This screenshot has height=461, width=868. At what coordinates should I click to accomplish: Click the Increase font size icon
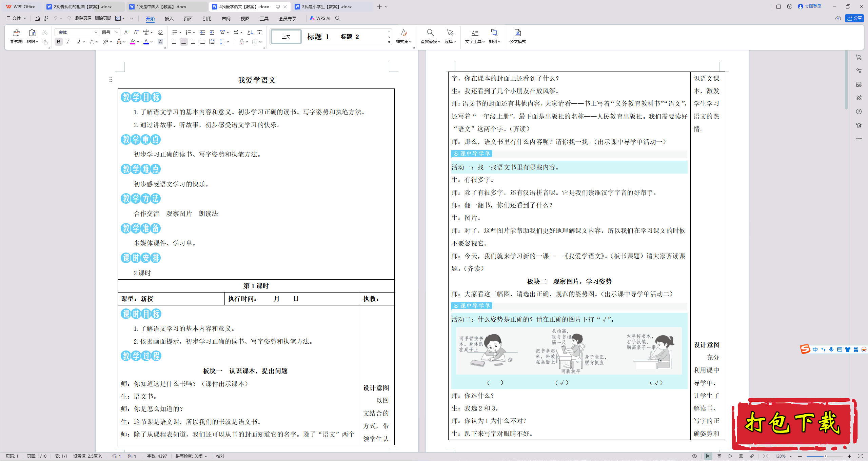(x=126, y=32)
